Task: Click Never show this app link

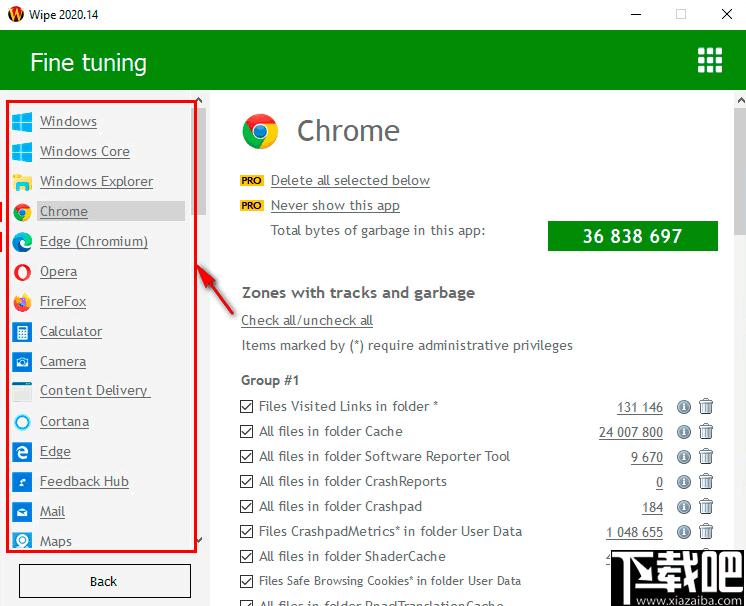Action: tap(335, 206)
